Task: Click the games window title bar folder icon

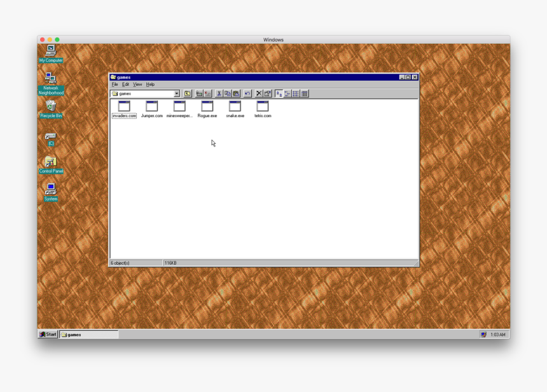Action: click(x=113, y=77)
